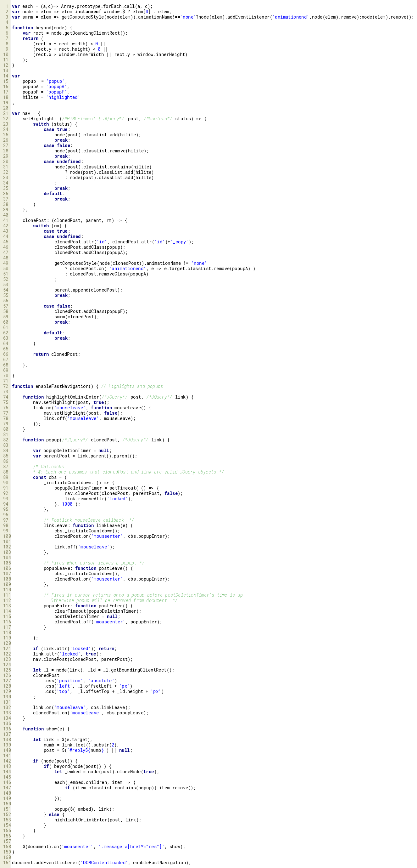This screenshot has width=417, height=868.
Task: Select the '_copy' string literal
Action: 179,242
